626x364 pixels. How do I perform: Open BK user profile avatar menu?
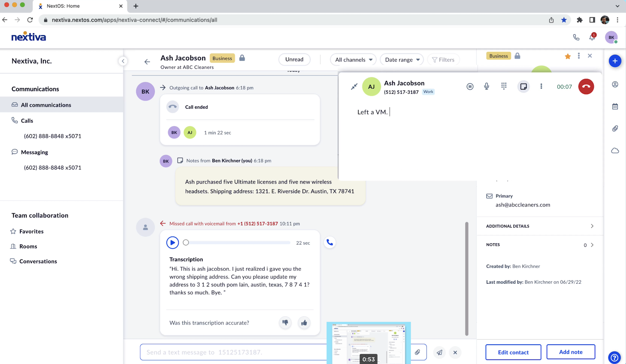(x=611, y=37)
